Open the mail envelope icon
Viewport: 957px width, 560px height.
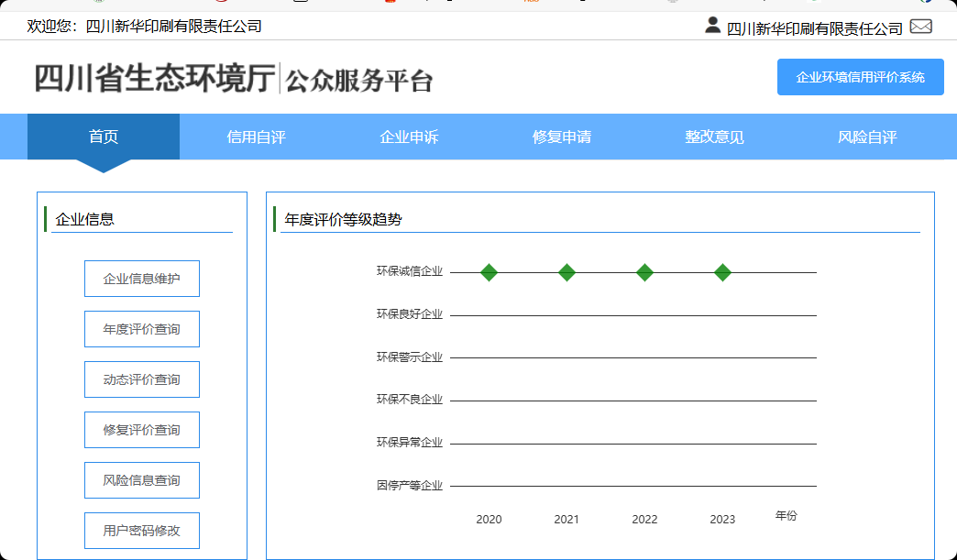click(x=920, y=27)
